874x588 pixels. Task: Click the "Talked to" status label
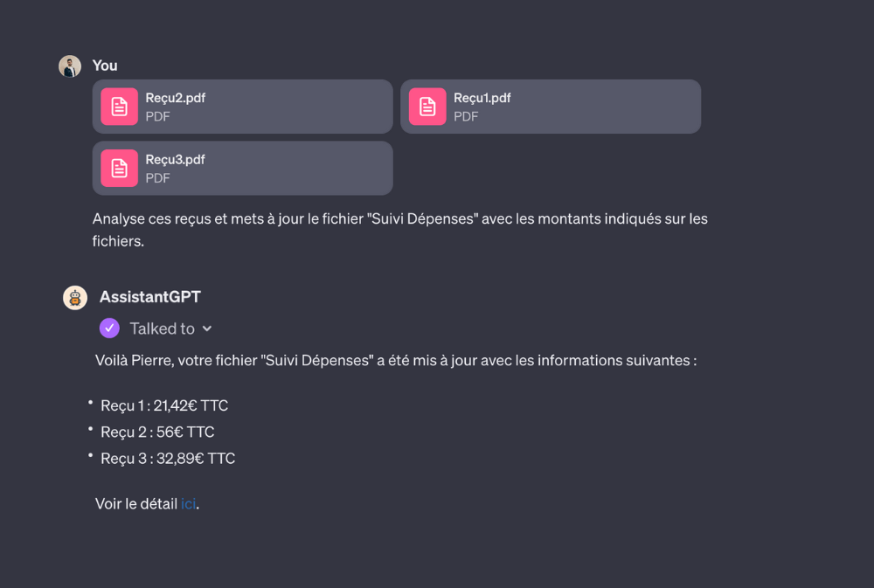tap(162, 329)
